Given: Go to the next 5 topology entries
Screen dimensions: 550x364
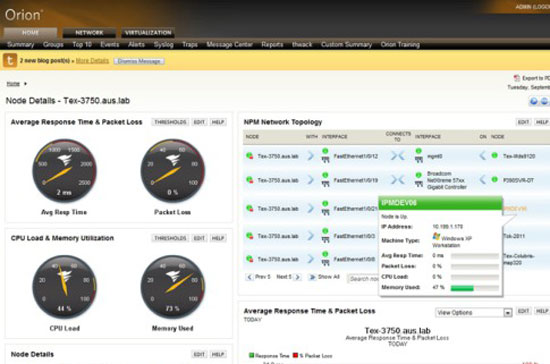Looking at the screenshot, I should (x=288, y=277).
